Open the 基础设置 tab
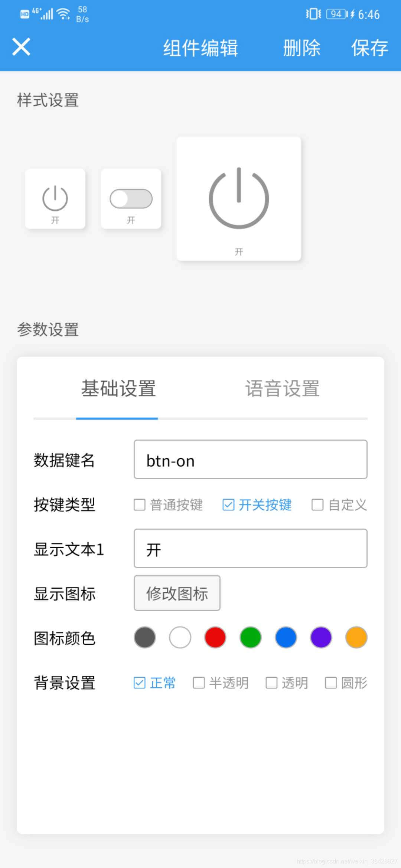The height and width of the screenshot is (868, 401). [118, 389]
